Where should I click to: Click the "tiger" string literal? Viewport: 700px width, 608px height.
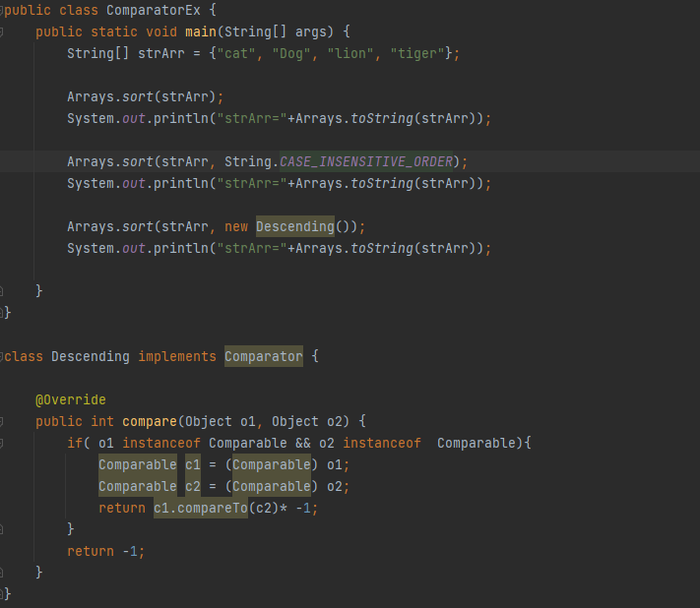tap(417, 53)
